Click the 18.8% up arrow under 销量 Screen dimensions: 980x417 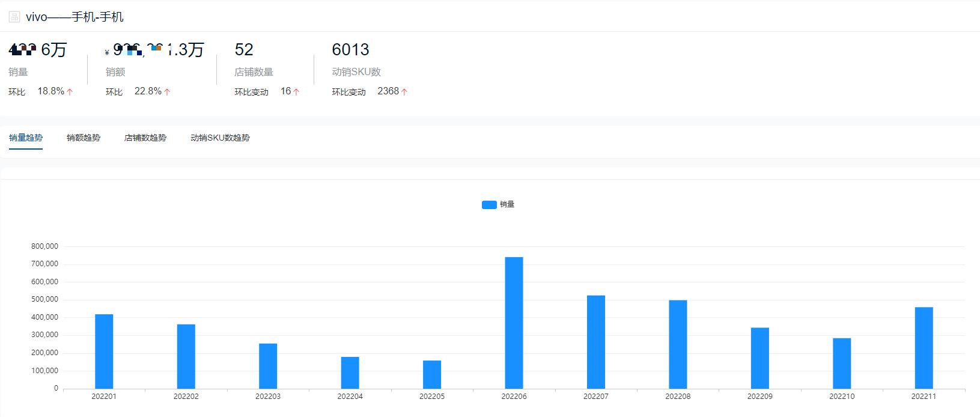coord(70,92)
